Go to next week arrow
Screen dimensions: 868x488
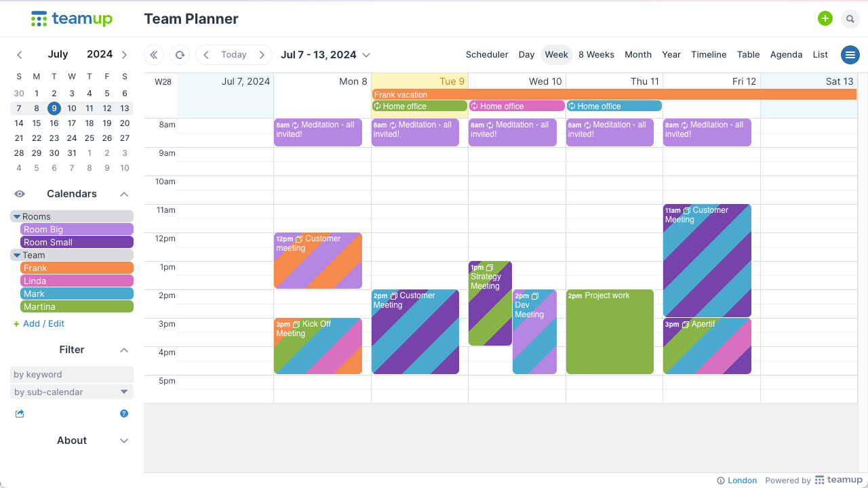(x=262, y=55)
